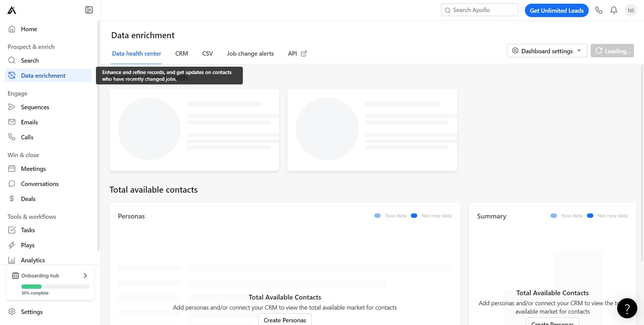The width and height of the screenshot is (644, 325).
Task: Open the Dashboard settings dropdown
Action: [547, 51]
